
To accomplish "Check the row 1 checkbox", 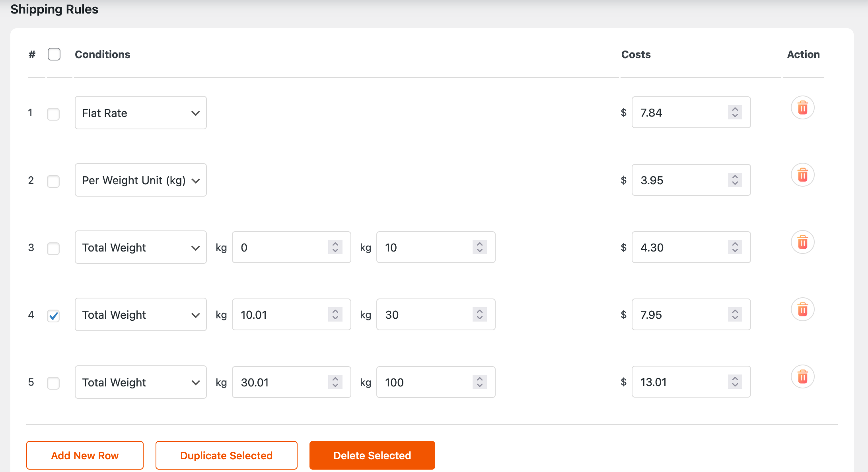I will (53, 114).
